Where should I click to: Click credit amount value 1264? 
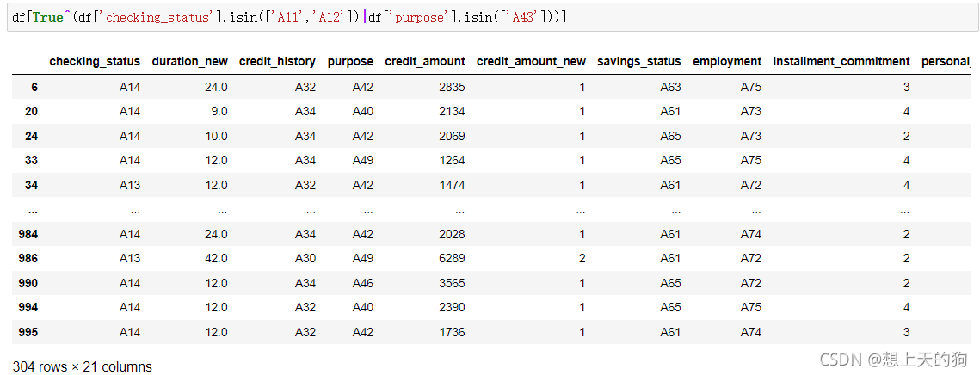[x=452, y=161]
